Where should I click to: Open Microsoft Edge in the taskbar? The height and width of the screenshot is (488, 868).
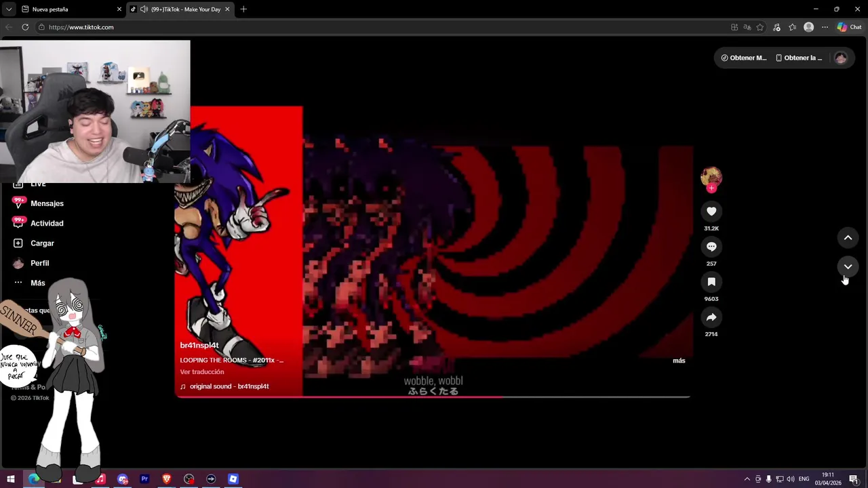pyautogui.click(x=33, y=479)
